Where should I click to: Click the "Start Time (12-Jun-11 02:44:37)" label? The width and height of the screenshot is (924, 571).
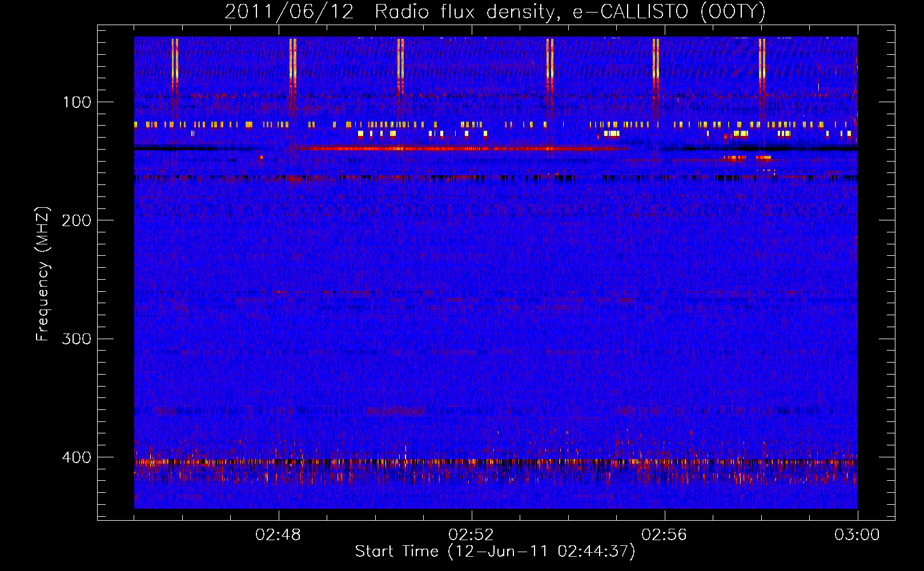click(x=495, y=552)
